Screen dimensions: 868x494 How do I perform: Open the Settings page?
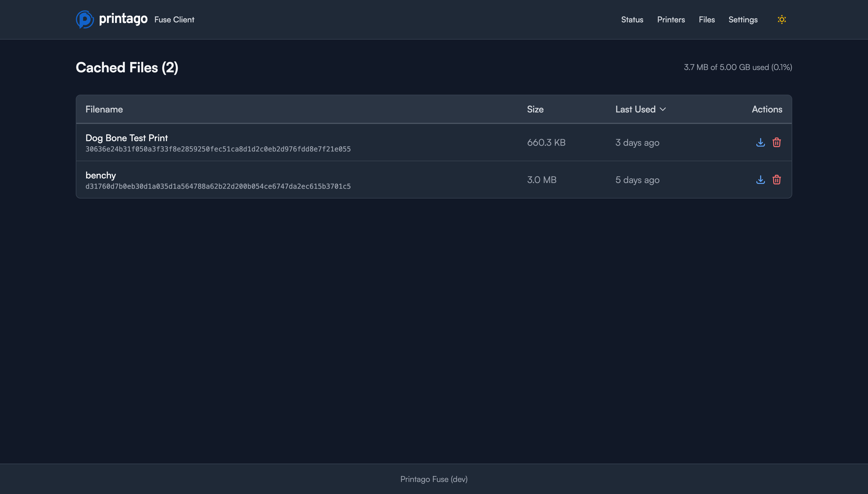click(x=743, y=19)
